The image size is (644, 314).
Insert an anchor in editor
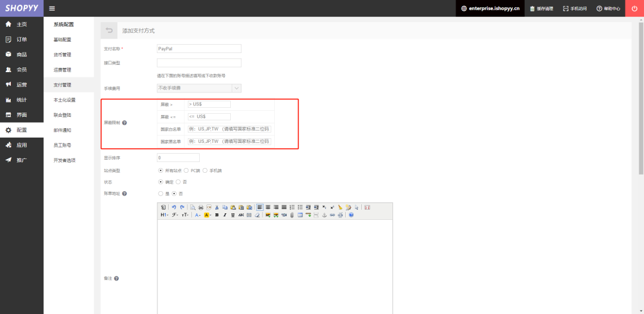tap(324, 214)
